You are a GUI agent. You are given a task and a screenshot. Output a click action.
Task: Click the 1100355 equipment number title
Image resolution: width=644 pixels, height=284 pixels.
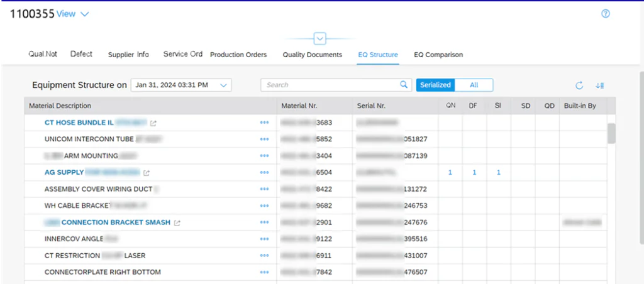tap(32, 14)
